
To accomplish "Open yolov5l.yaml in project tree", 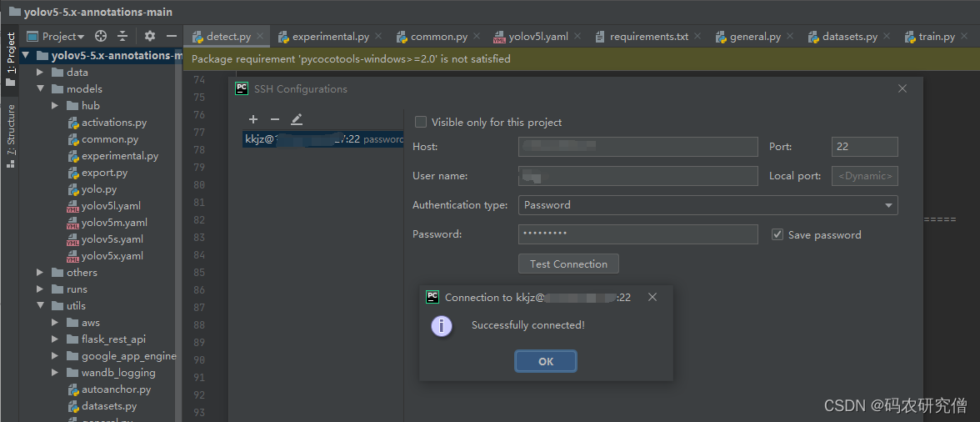I will 103,206.
